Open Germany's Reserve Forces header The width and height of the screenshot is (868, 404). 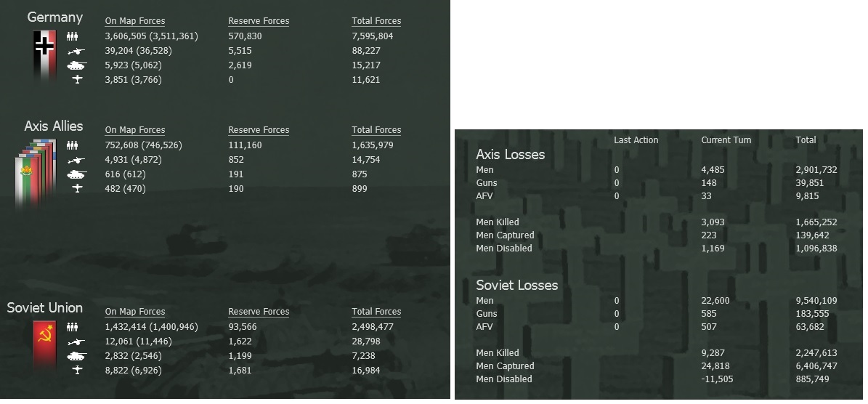(259, 21)
